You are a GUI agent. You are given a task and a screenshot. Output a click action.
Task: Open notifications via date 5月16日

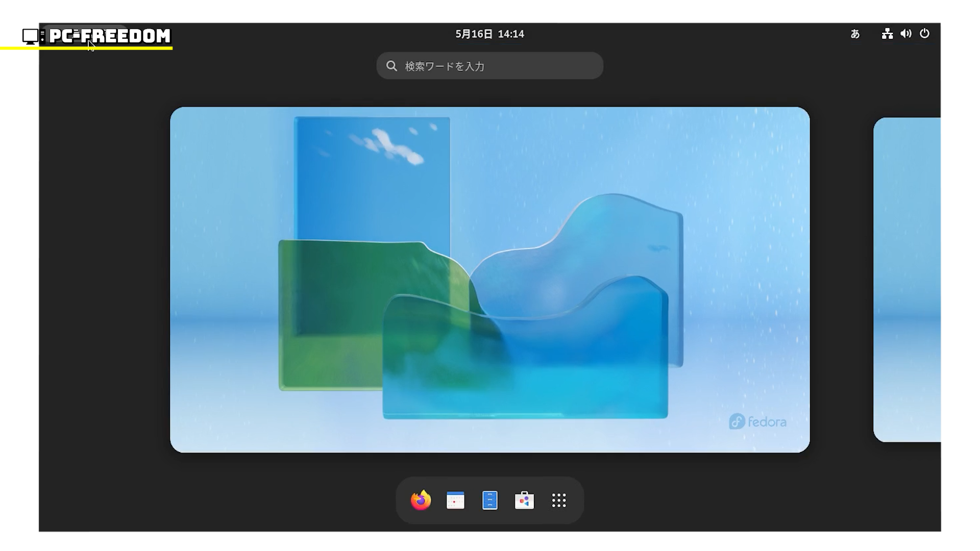[474, 34]
